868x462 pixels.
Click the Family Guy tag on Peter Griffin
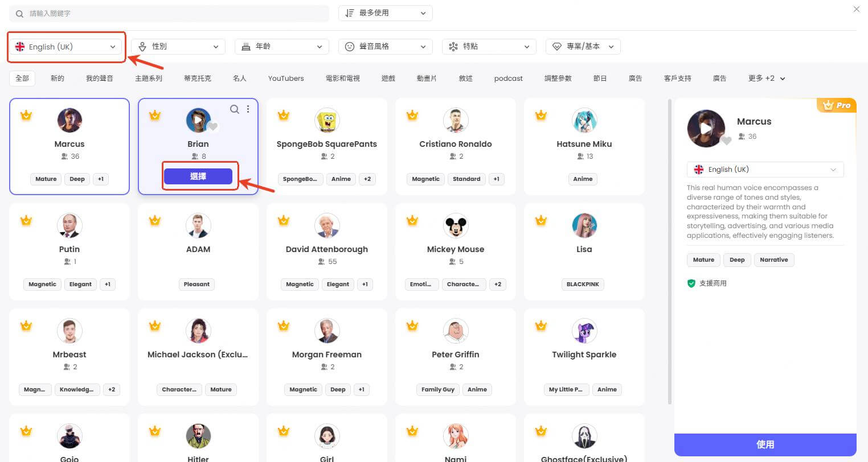click(x=438, y=389)
